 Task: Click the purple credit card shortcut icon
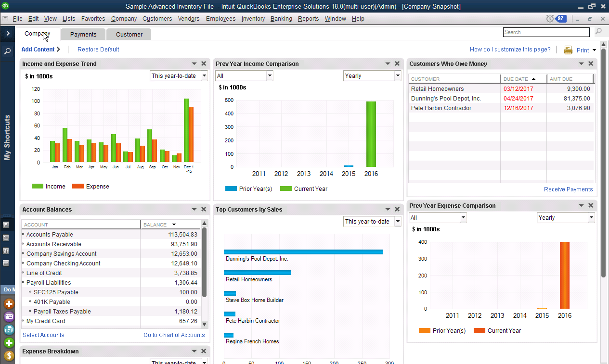[x=9, y=316]
